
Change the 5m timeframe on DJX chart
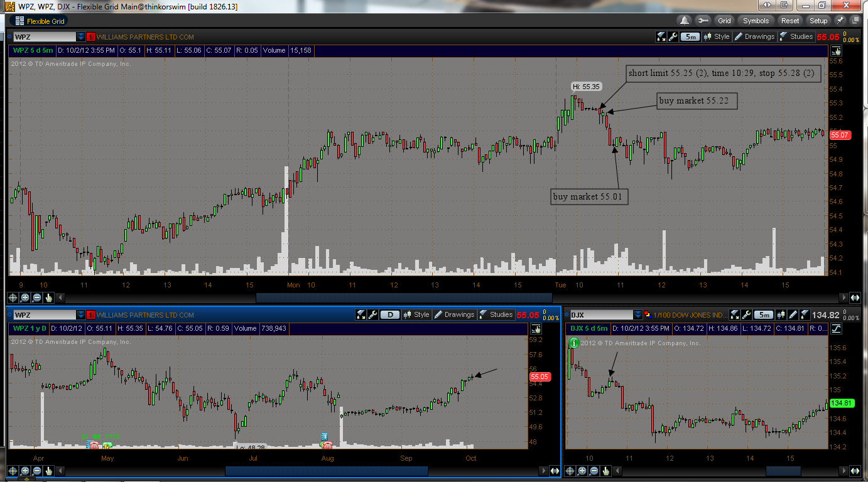pos(764,314)
